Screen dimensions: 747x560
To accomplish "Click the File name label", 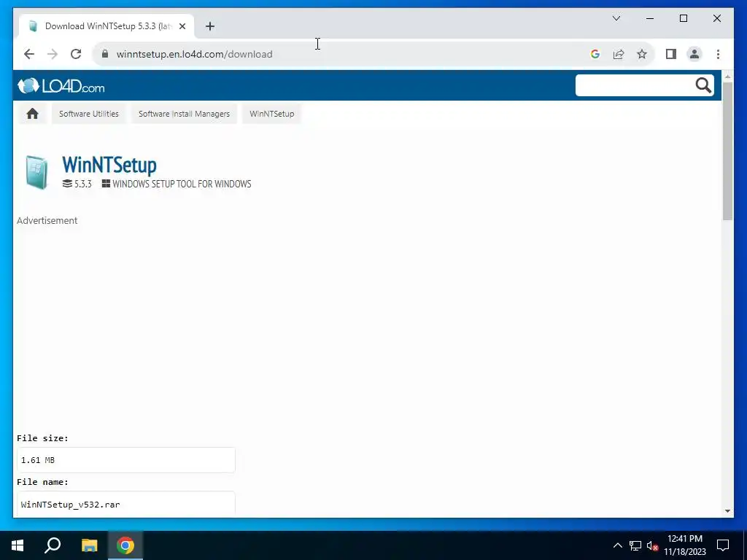I will [42, 482].
